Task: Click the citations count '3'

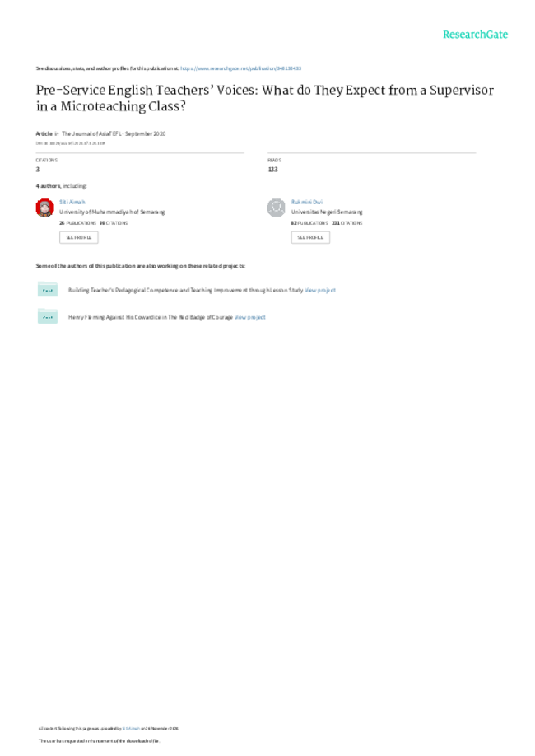Action: [38, 169]
